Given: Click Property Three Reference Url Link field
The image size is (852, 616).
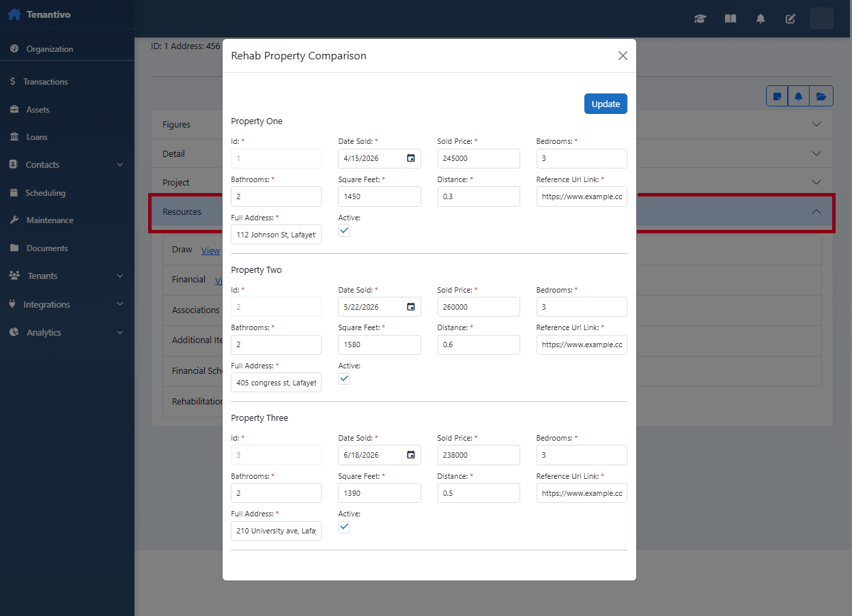Looking at the screenshot, I should click(582, 493).
